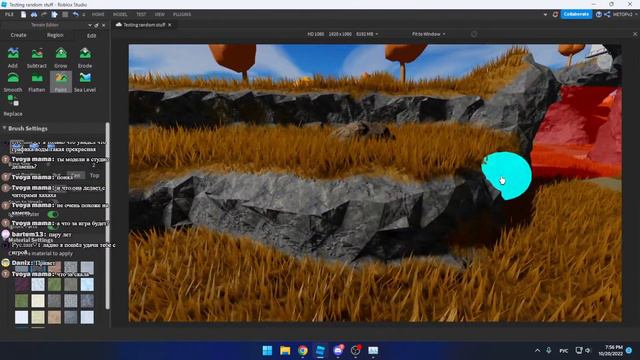Open the VIEW ribbon tab

click(160, 14)
